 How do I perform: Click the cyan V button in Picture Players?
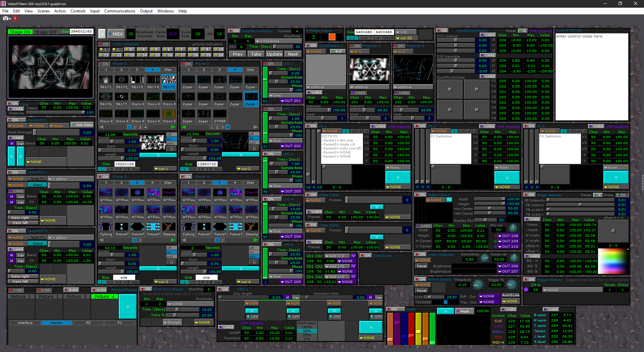127,306
